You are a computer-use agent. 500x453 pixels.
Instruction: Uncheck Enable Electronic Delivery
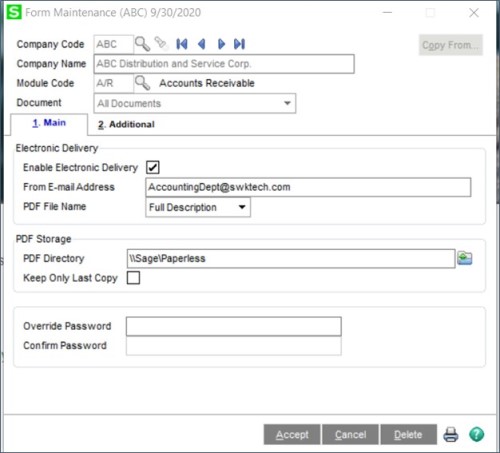(153, 167)
